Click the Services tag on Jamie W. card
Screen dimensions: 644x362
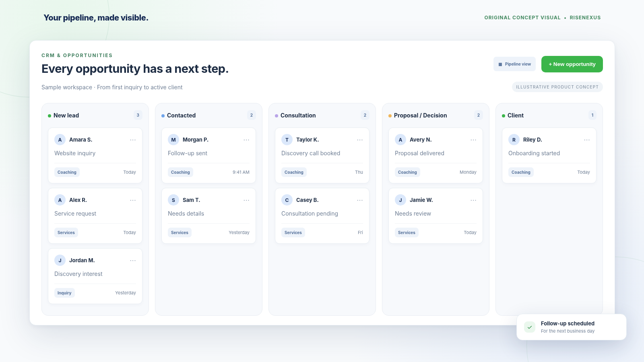[x=407, y=232]
